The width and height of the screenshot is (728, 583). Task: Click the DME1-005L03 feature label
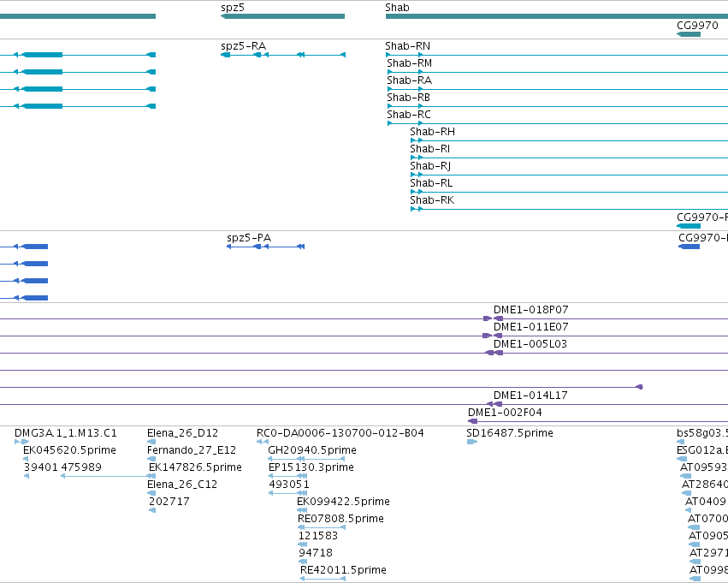tap(530, 344)
